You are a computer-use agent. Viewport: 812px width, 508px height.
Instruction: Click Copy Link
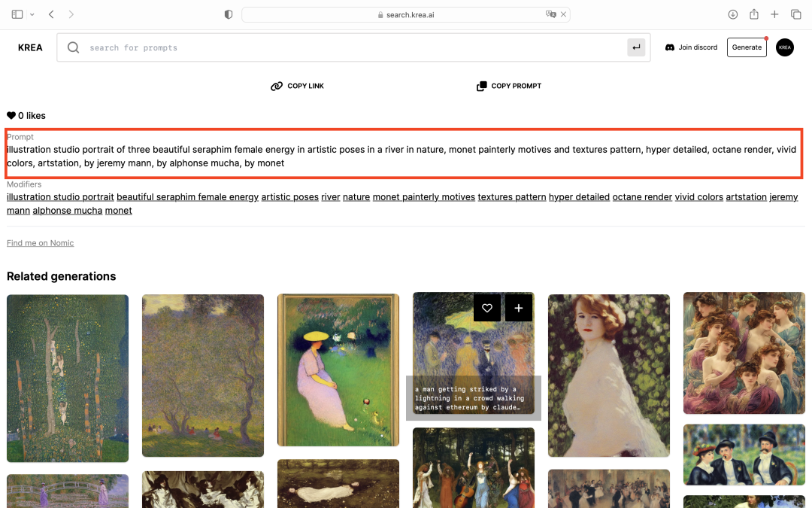tap(297, 86)
